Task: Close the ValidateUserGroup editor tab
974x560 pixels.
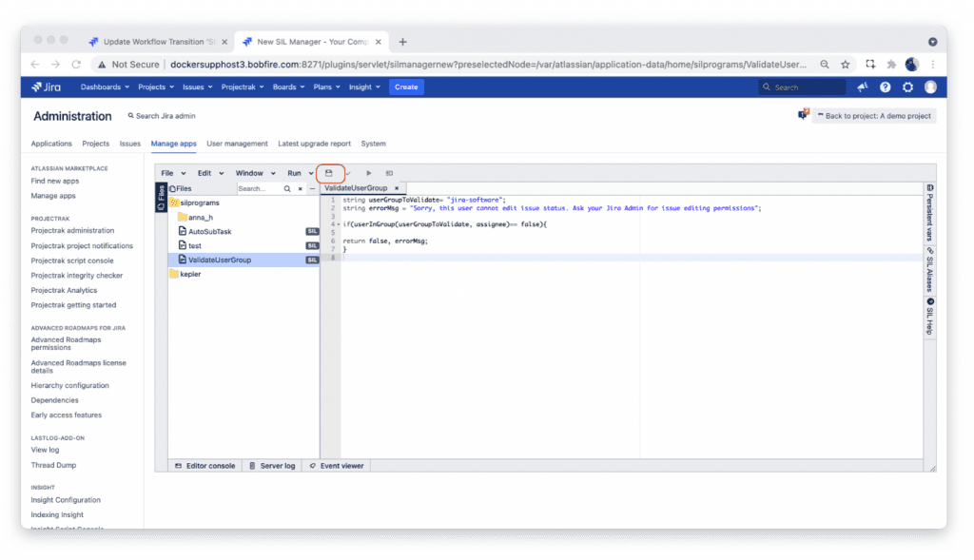Action: click(x=397, y=188)
